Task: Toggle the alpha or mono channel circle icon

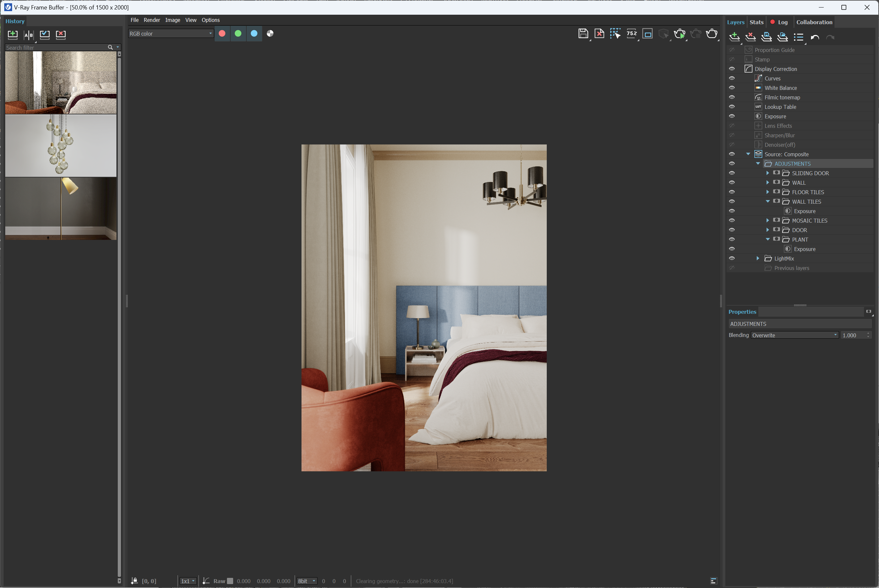Action: 270,34
